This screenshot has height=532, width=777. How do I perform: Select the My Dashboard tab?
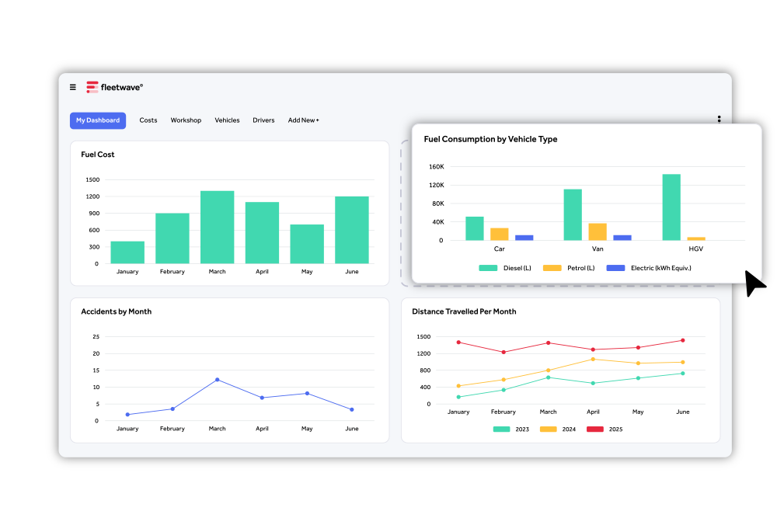pos(98,120)
